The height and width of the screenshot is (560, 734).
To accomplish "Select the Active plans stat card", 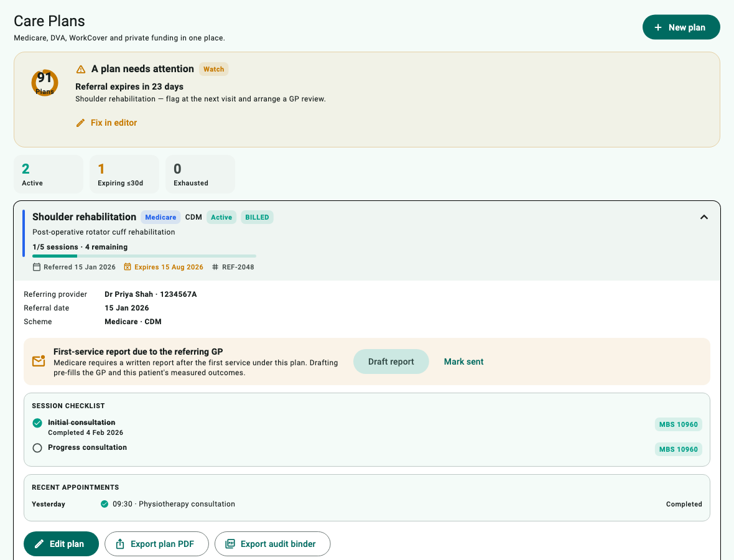I will click(49, 174).
